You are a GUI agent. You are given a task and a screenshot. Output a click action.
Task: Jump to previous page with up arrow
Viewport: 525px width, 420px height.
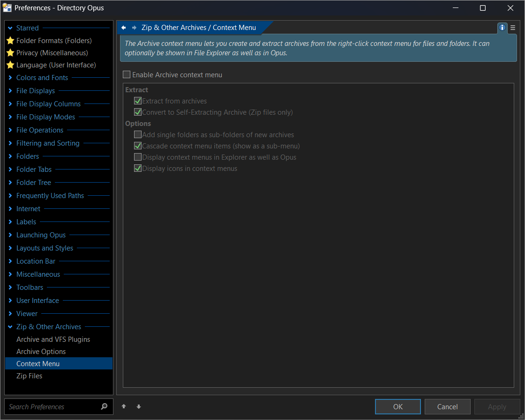point(124,406)
